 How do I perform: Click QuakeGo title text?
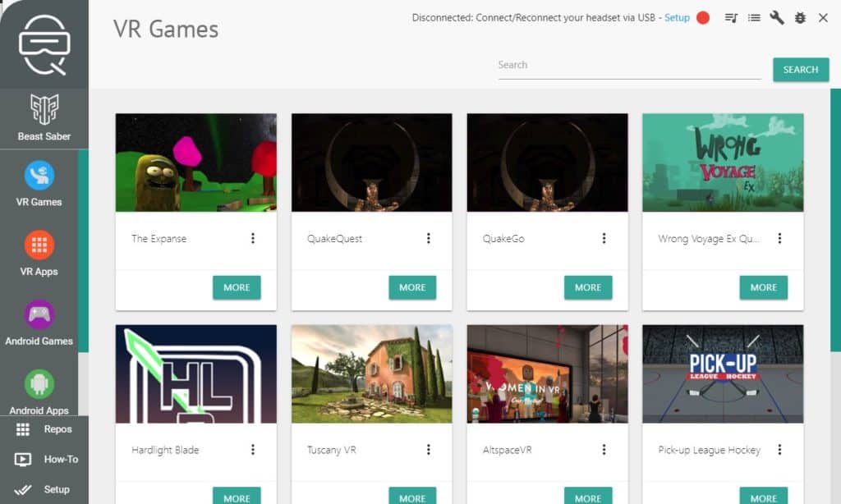[503, 239]
